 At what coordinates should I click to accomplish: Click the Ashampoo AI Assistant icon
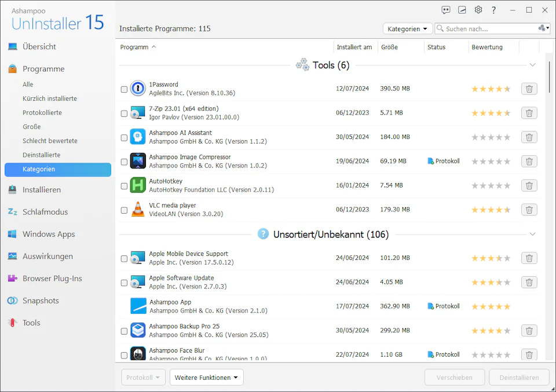pyautogui.click(x=138, y=137)
